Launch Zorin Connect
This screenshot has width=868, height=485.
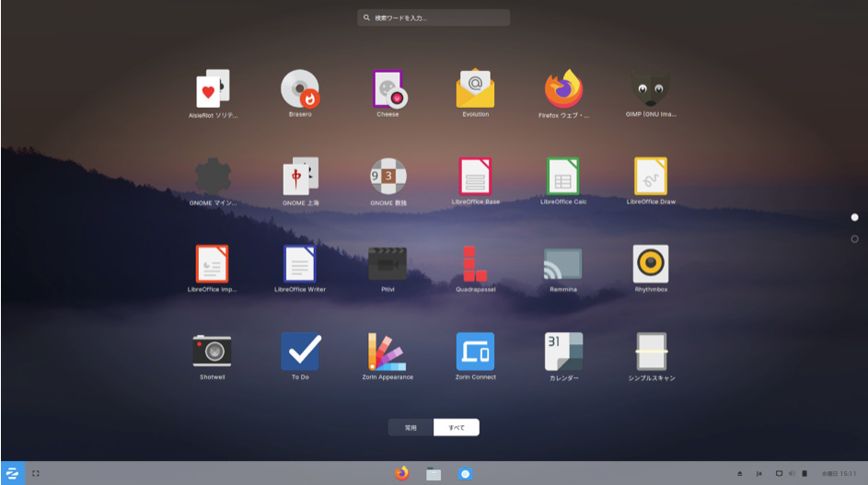click(x=475, y=352)
